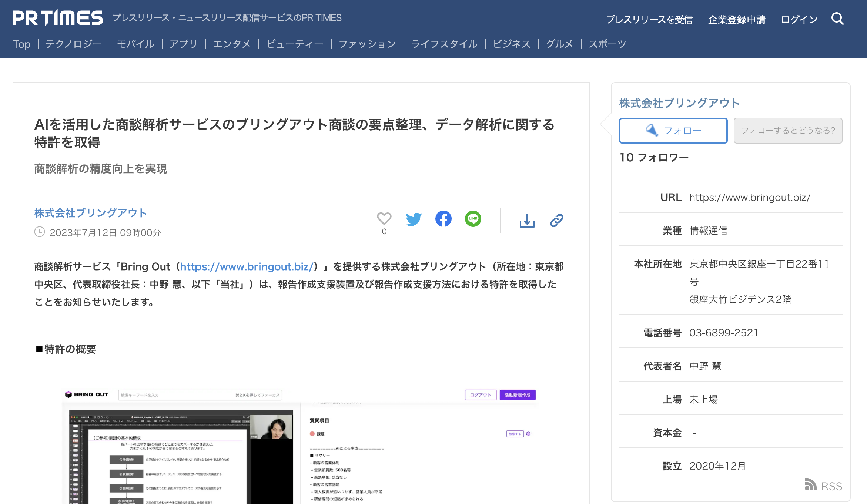Open the エンタメ category
This screenshot has height=504, width=867.
232,44
